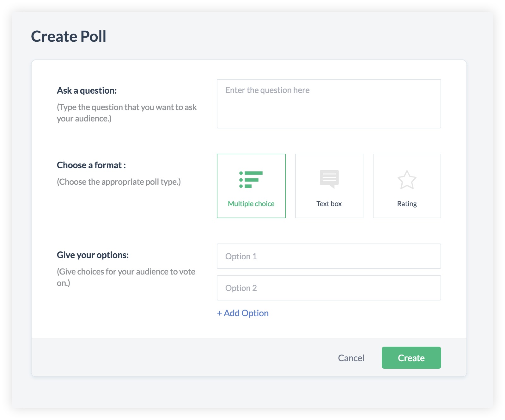Click the 'appropriate poll type' hint text
The height and width of the screenshot is (420, 505).
(x=119, y=182)
